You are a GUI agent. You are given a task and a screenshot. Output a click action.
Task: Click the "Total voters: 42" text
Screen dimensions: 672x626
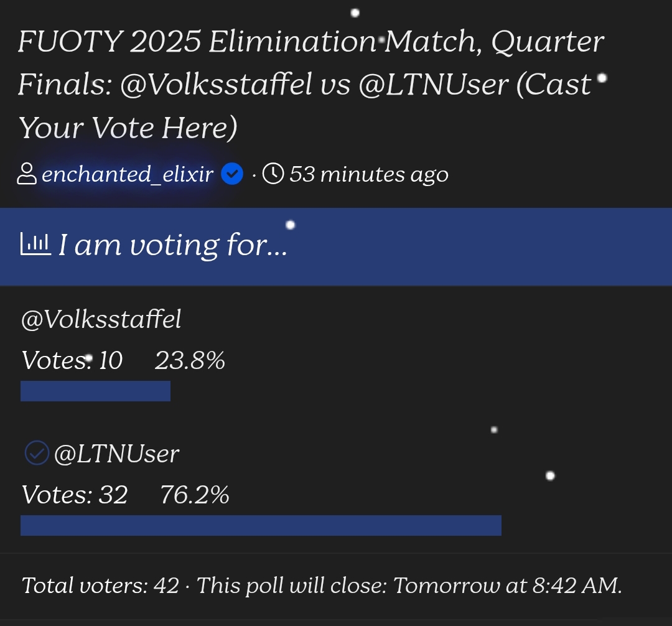100,586
